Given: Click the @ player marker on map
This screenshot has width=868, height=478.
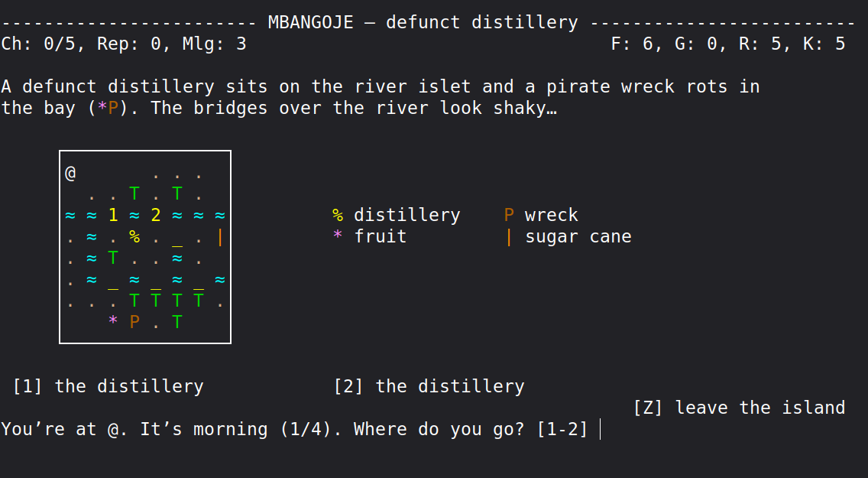Looking at the screenshot, I should point(70,174).
